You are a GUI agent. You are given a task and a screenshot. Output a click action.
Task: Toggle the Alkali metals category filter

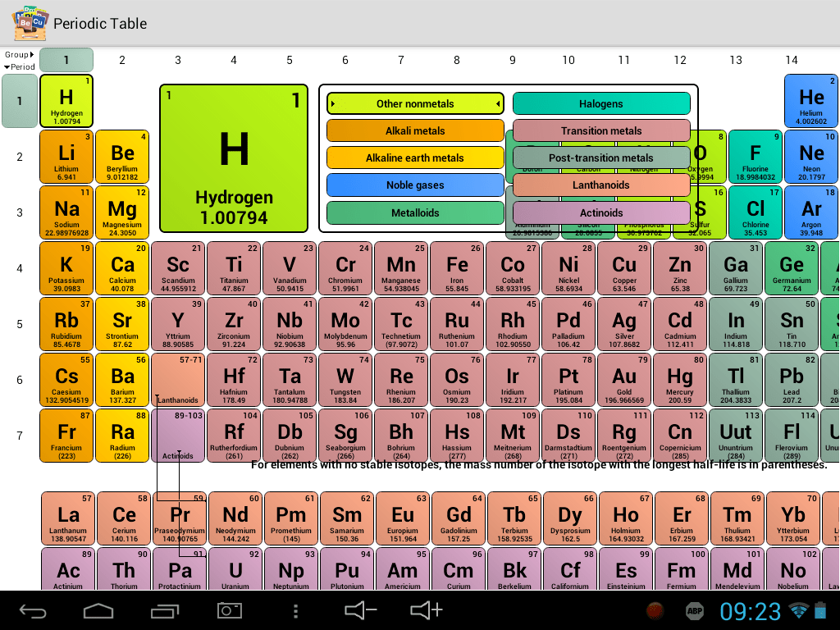(415, 130)
